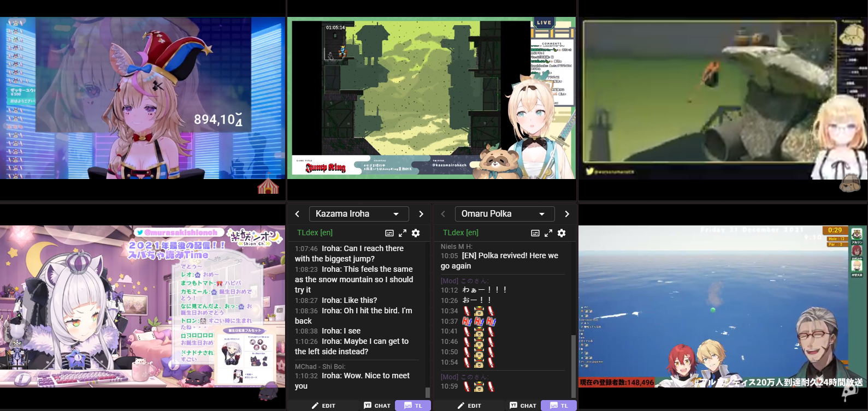Select the Omaru Polka circus stream video
The height and width of the screenshot is (411, 868).
tap(143, 98)
